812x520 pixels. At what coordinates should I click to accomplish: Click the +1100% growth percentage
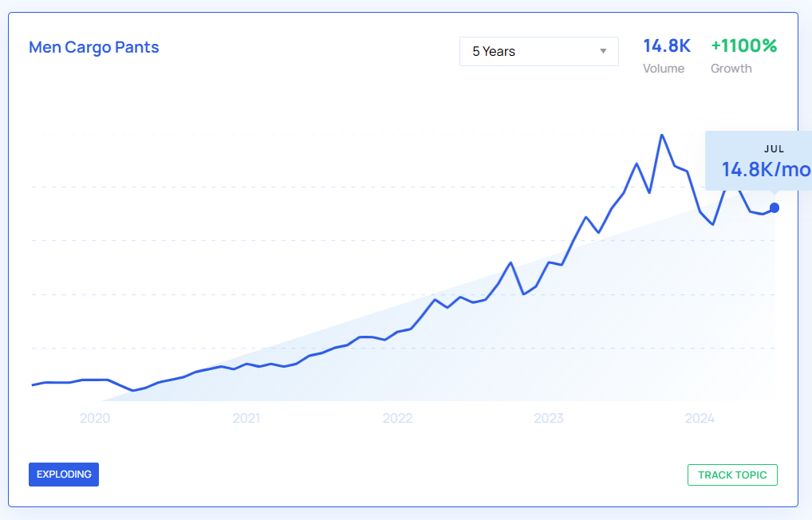(743, 46)
